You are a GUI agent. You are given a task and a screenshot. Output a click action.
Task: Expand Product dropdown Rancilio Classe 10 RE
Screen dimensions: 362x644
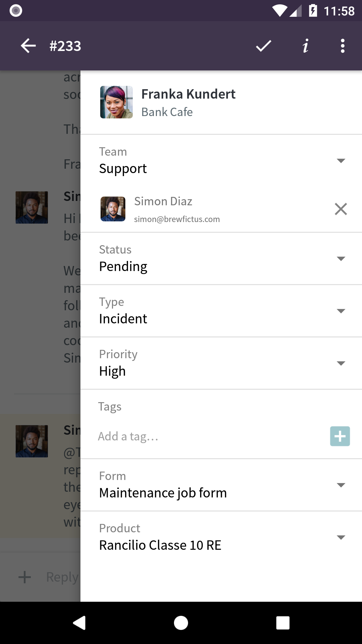221,537
